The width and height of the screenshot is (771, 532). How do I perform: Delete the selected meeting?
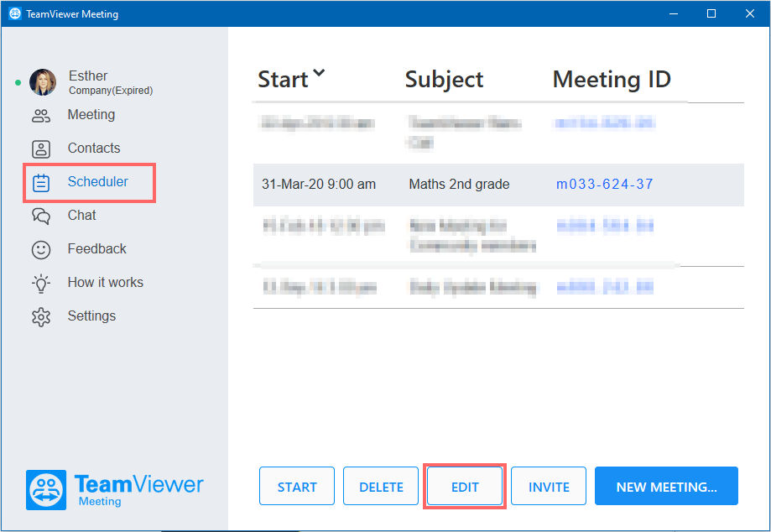pos(381,487)
